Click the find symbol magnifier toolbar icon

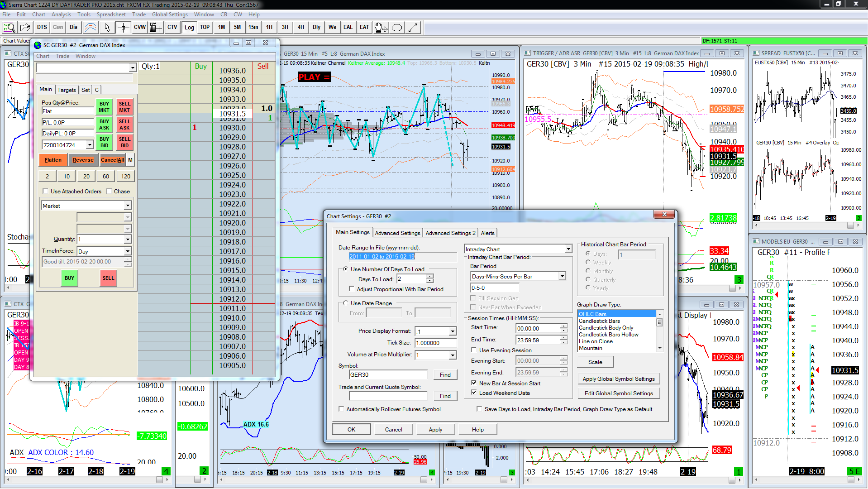point(9,28)
